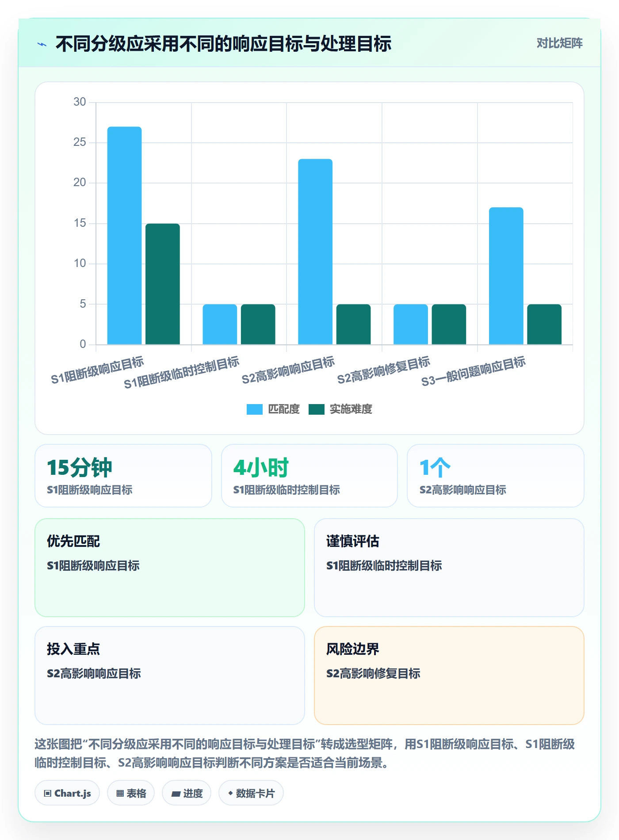Click the summary paragraph starting 这张图把
Screen dimensions: 619x840
(x=305, y=753)
